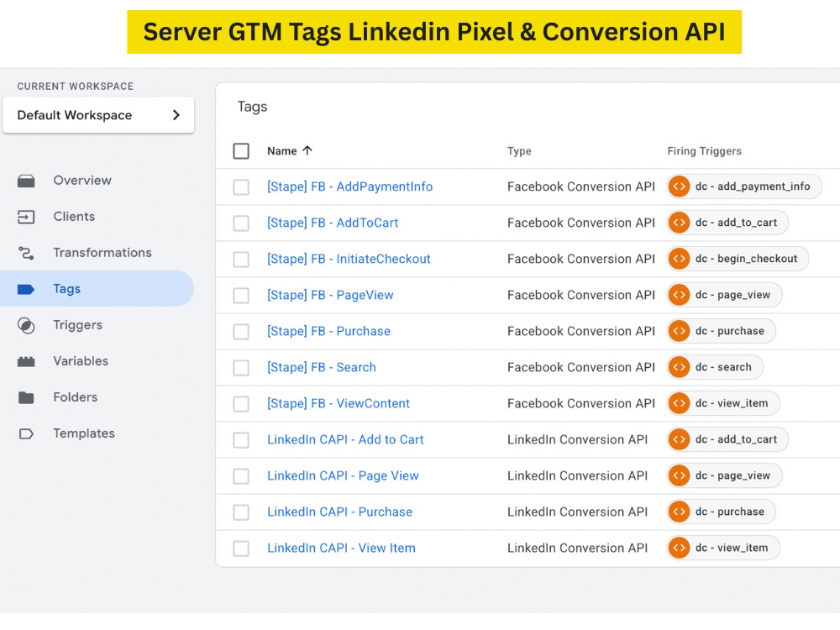Open the [Stape] FB - AddToCart tag
This screenshot has height=630, width=840.
(333, 223)
